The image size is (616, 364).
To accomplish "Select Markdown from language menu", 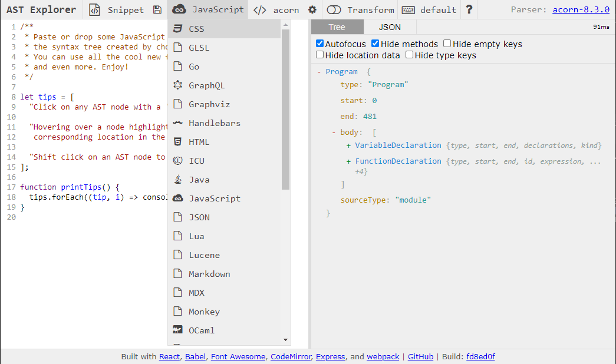I will (x=225, y=274).
